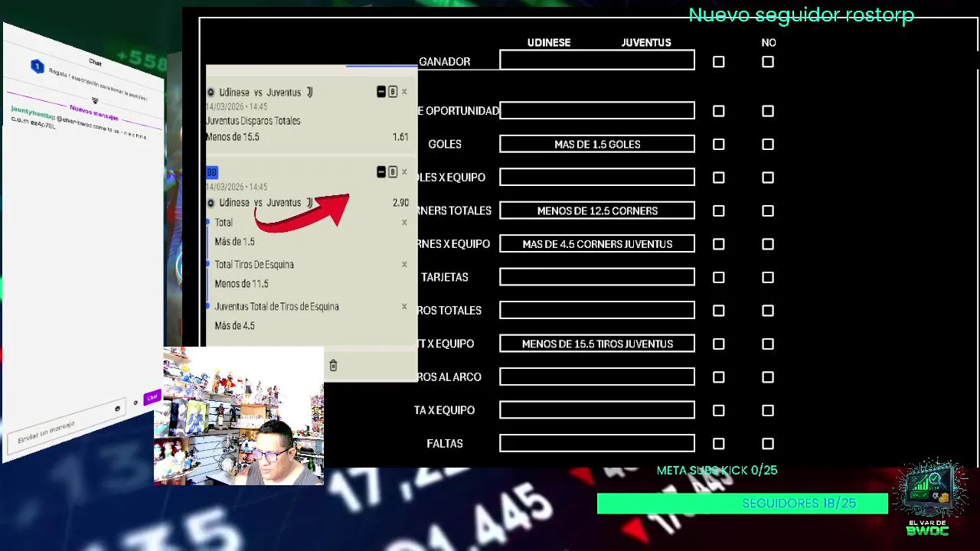Tick the NO checkbox in TARJETAS row
Image resolution: width=980 pixels, height=551 pixels.
tap(768, 278)
